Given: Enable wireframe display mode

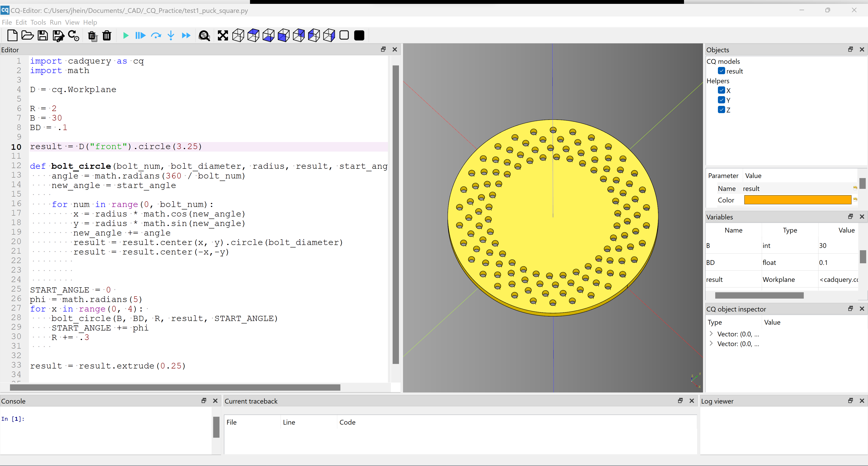Looking at the screenshot, I should [344, 36].
